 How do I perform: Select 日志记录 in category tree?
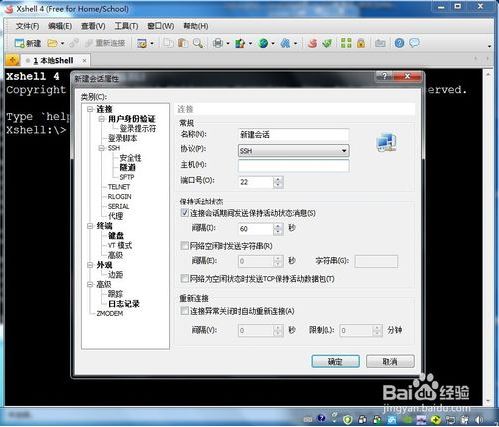124,304
